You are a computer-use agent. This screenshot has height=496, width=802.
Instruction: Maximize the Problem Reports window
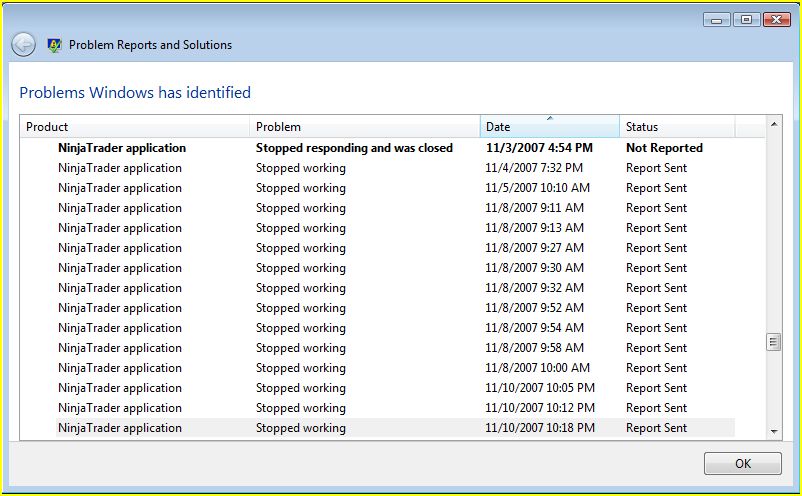(746, 19)
